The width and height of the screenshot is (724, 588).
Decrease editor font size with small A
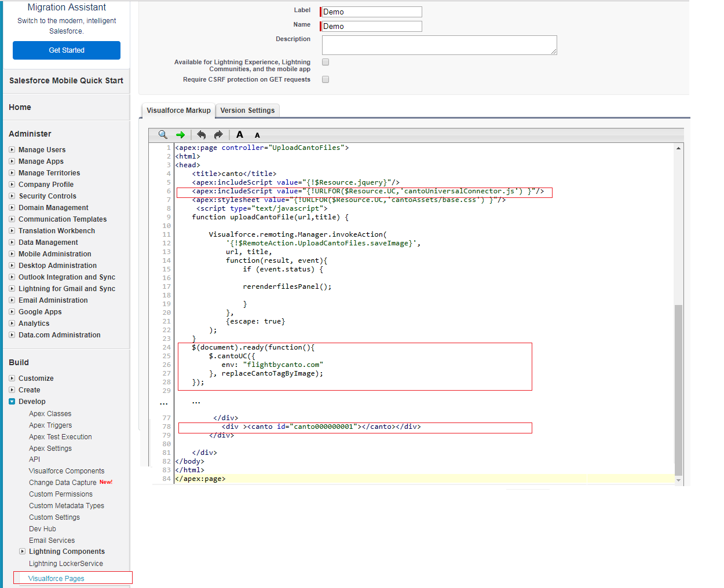click(257, 135)
